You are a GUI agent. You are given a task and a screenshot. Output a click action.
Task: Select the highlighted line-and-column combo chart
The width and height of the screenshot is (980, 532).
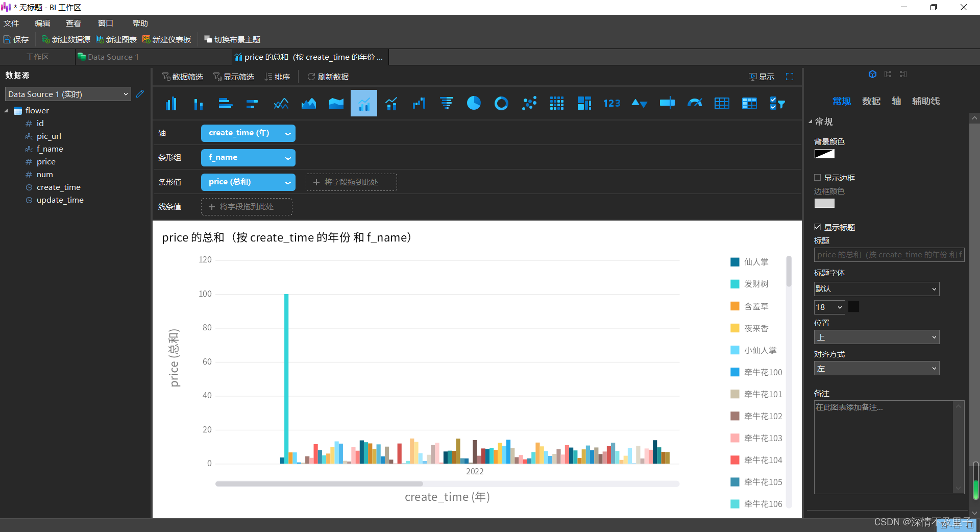click(364, 104)
